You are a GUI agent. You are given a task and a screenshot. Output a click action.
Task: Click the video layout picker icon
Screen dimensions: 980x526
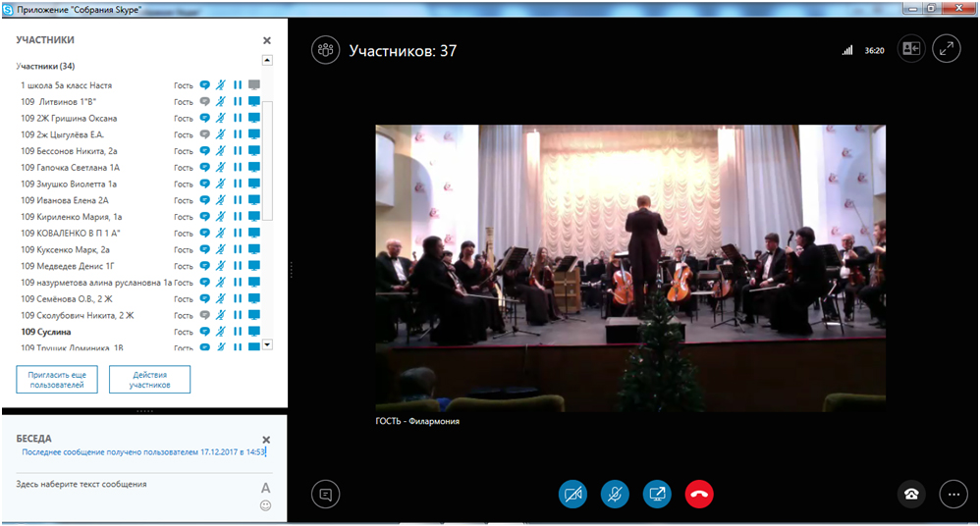tap(911, 49)
